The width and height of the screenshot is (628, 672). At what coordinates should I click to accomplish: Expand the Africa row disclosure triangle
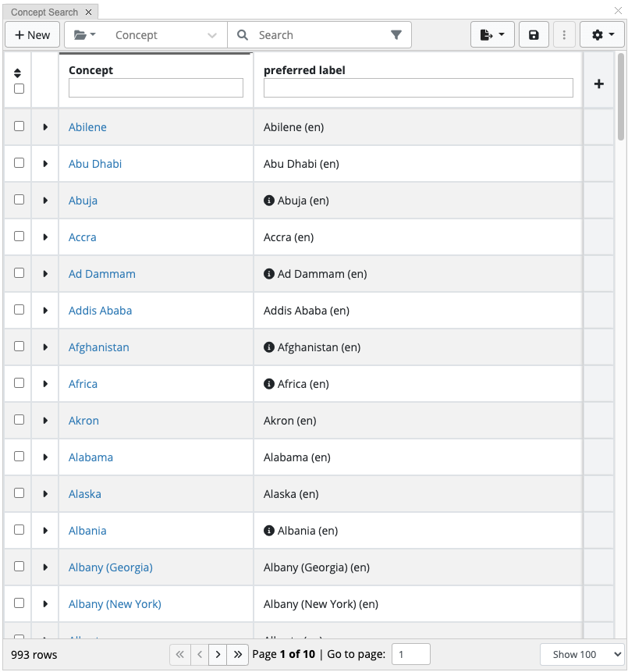[x=44, y=382]
